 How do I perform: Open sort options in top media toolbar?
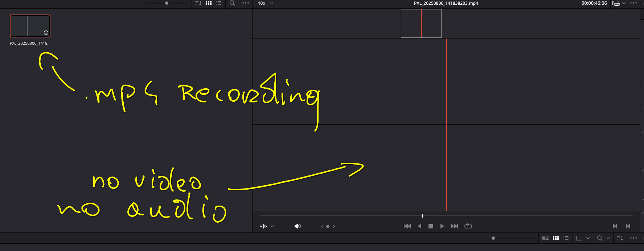198,3
